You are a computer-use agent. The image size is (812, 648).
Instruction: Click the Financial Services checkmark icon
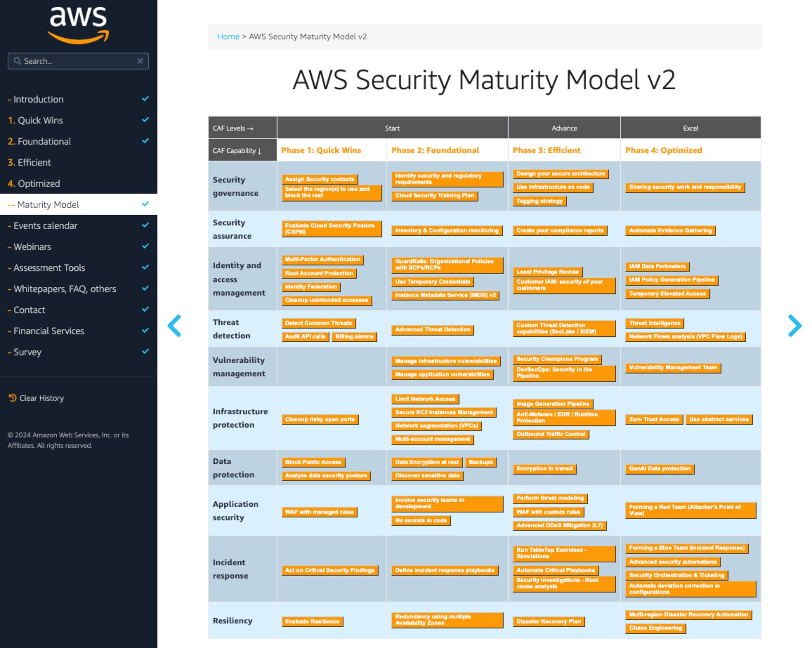145,331
